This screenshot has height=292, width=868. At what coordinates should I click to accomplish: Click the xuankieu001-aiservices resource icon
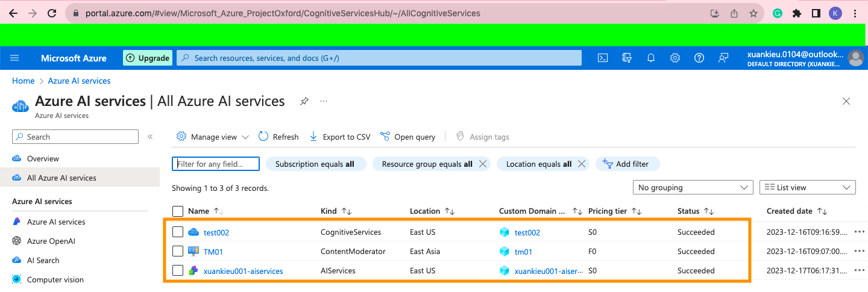click(x=193, y=270)
